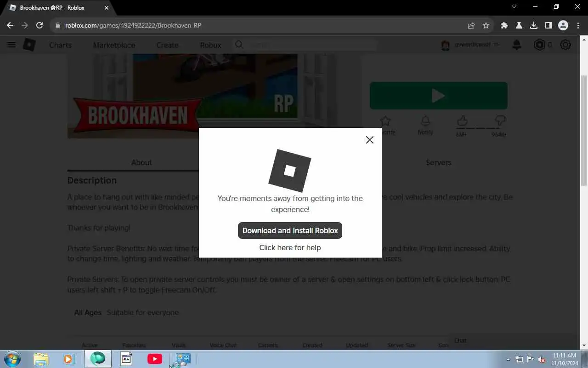Open media player taskbar icon
Screen dimensions: 588x368
point(69,359)
